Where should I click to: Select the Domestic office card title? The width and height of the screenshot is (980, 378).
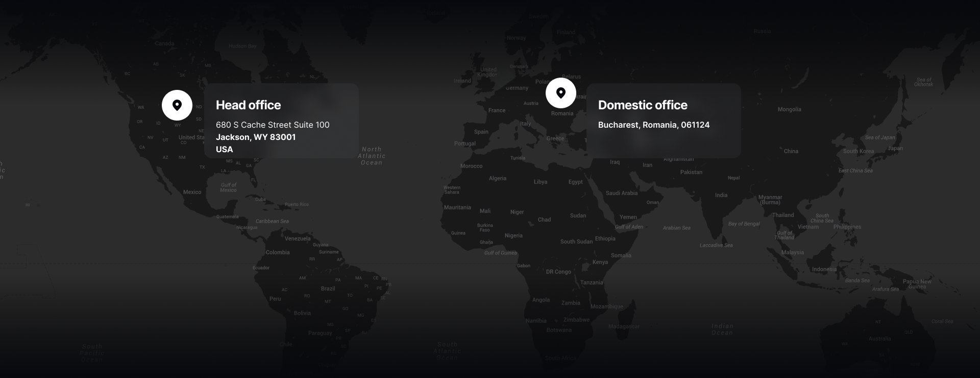coord(642,105)
